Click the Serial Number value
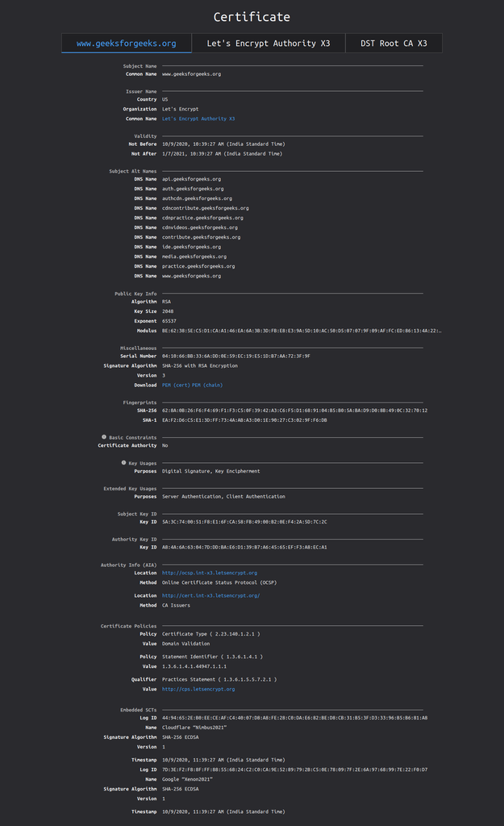 pos(235,356)
